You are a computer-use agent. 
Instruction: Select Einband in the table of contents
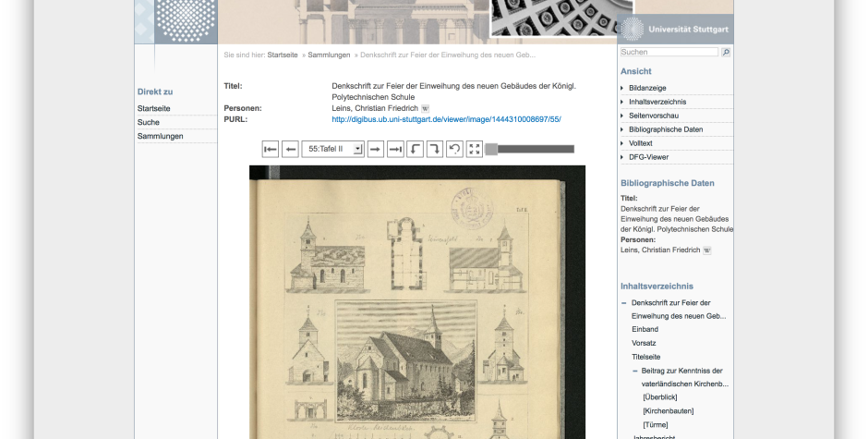[x=645, y=329]
